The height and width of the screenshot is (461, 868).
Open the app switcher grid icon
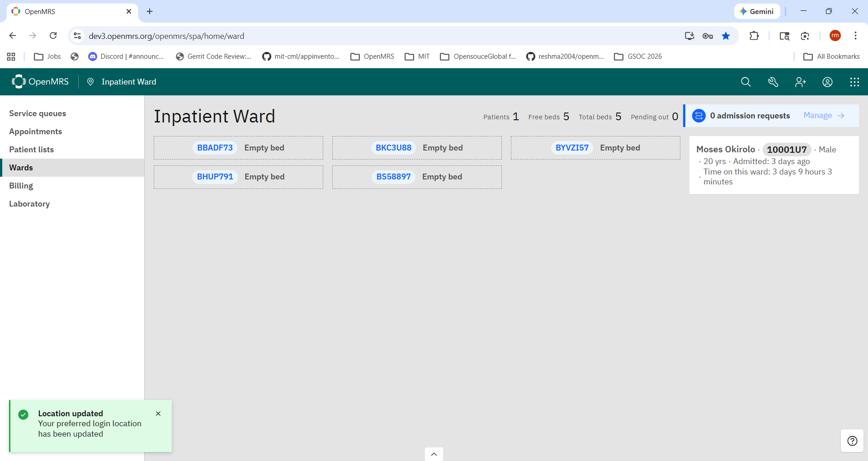(854, 82)
